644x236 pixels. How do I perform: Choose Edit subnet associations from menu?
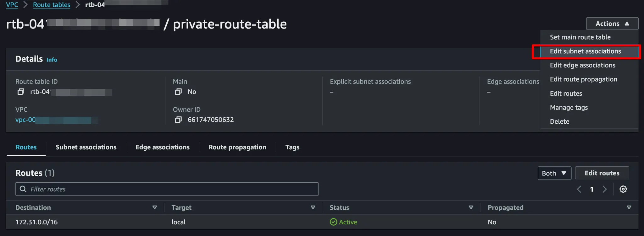[x=585, y=51]
